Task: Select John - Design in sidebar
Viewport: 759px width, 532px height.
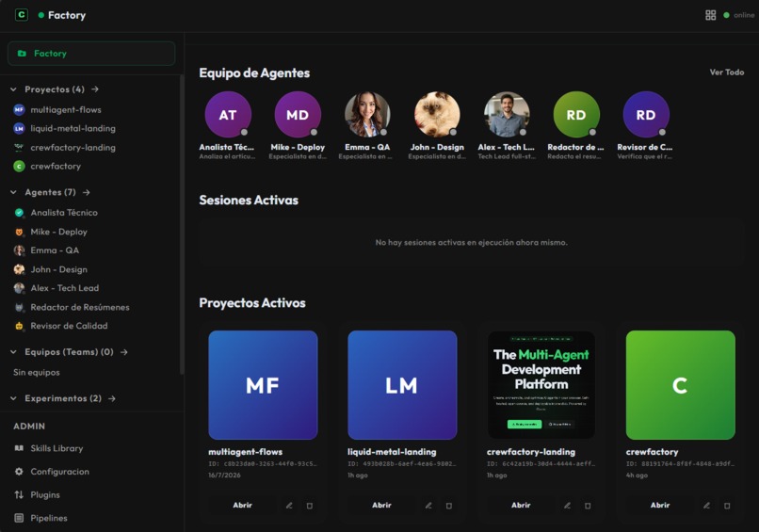Action: tap(58, 269)
